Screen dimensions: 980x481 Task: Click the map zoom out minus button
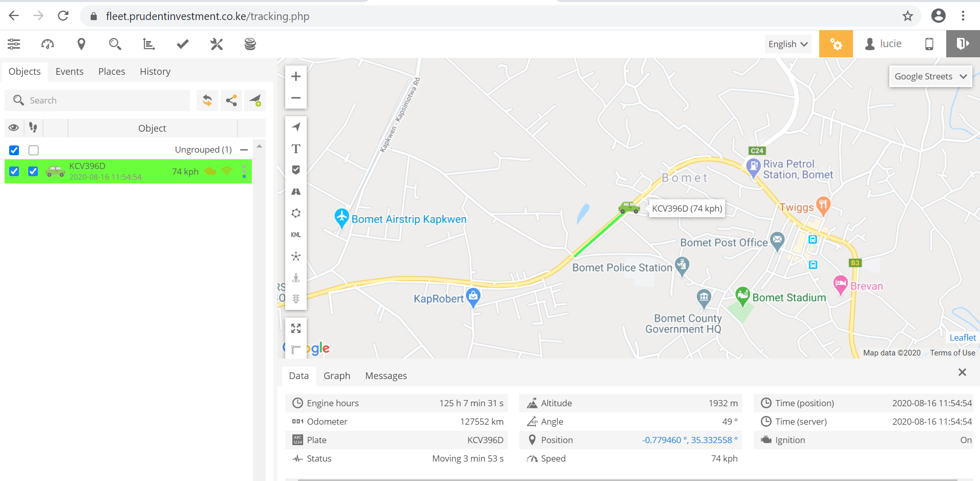click(296, 98)
